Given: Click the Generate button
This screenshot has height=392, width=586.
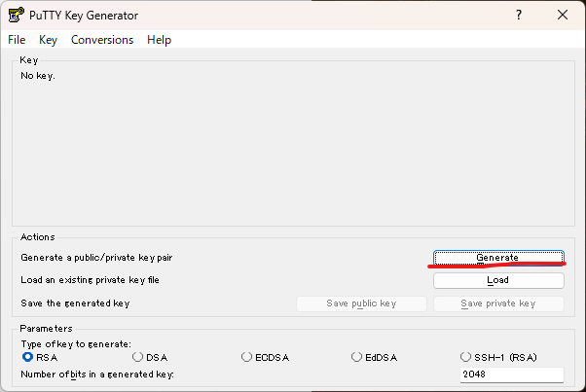Looking at the screenshot, I should coord(497,257).
